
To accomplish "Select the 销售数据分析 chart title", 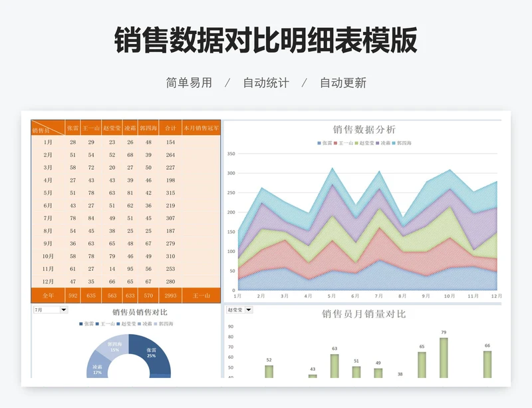I will click(364, 129).
